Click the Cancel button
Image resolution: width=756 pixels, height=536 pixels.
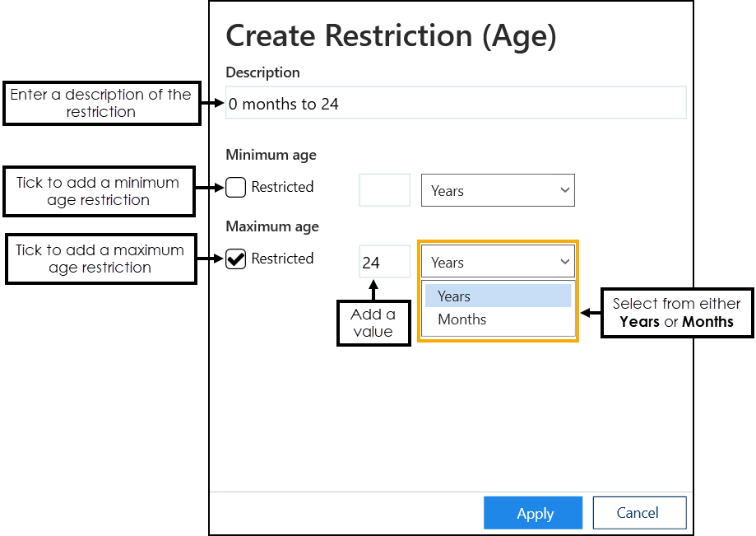point(638,513)
